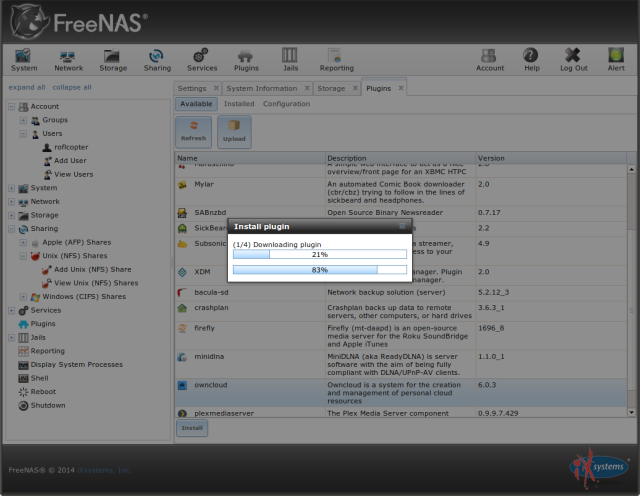The height and width of the screenshot is (496, 640).
Task: Select the XDM plugin icon
Action: pos(182,272)
